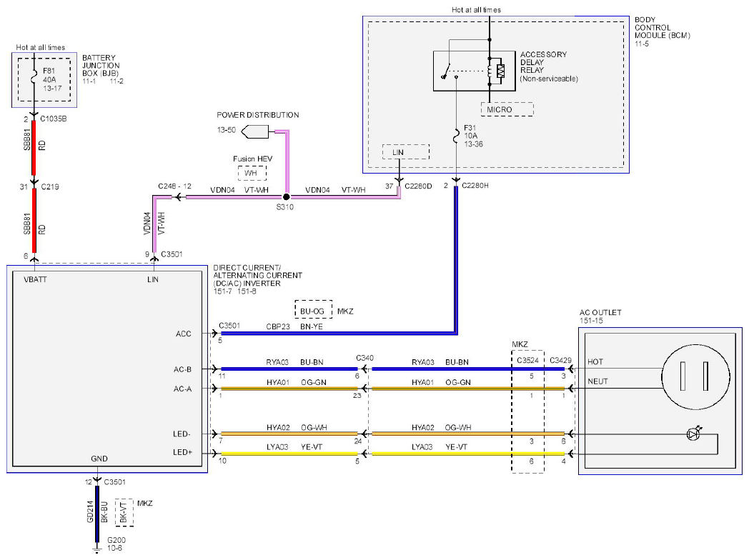This screenshot has height=560, width=749.
Task: Click the '(Non-serviceable)' relay note
Action: click(x=549, y=79)
